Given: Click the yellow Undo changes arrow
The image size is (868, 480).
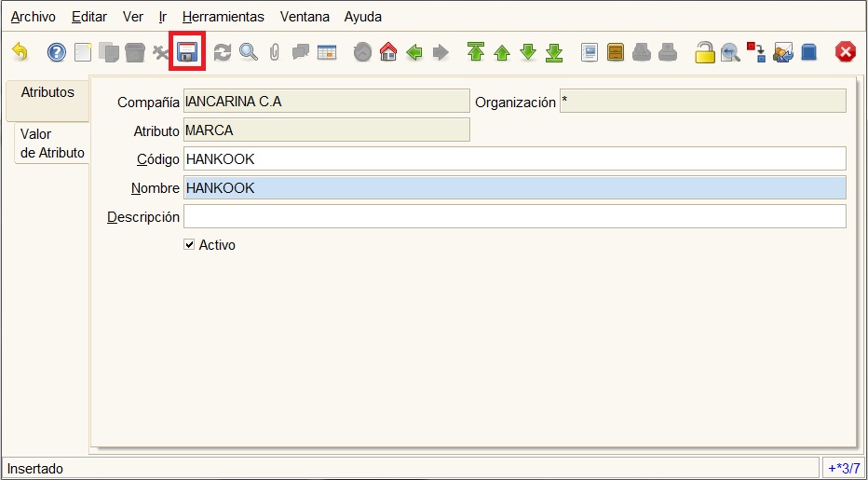Looking at the screenshot, I should coord(20,52).
